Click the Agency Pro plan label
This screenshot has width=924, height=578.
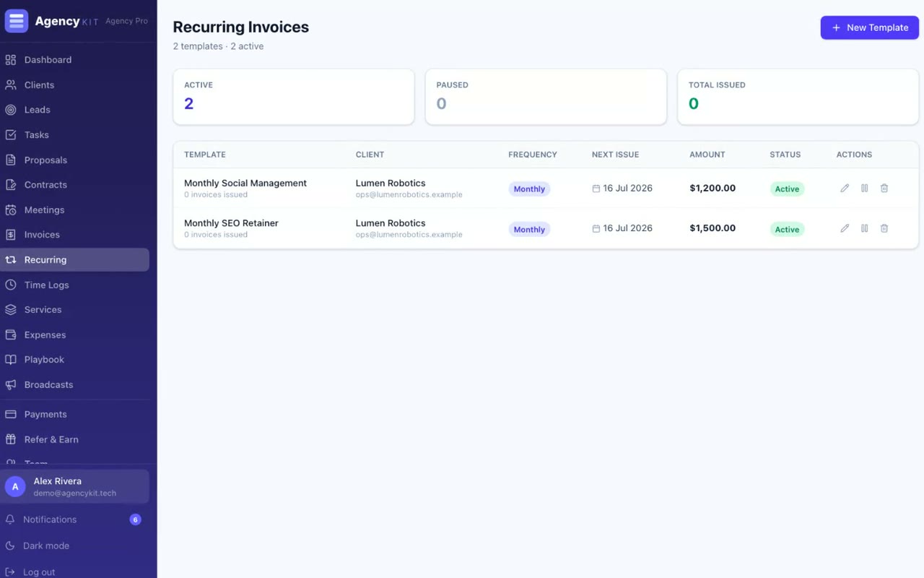(x=126, y=21)
